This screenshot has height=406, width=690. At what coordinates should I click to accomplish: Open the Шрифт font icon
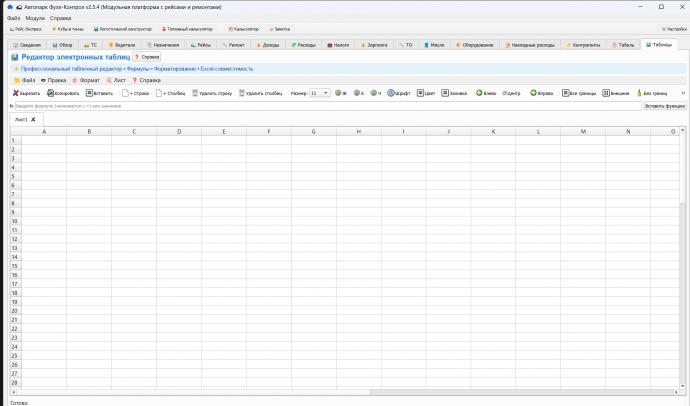click(x=391, y=93)
